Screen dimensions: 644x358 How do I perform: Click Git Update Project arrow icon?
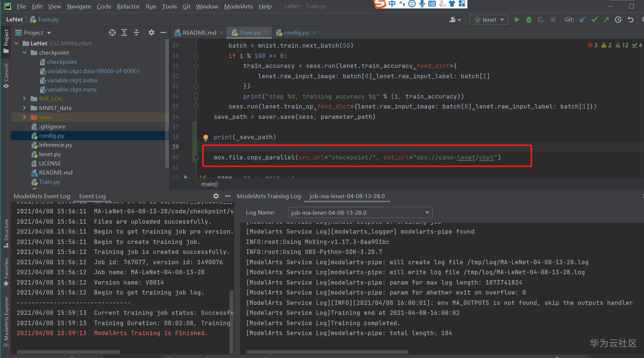[582, 20]
